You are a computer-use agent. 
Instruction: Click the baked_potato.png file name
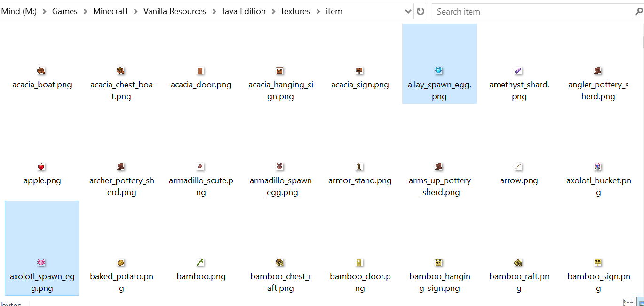pyautogui.click(x=121, y=282)
